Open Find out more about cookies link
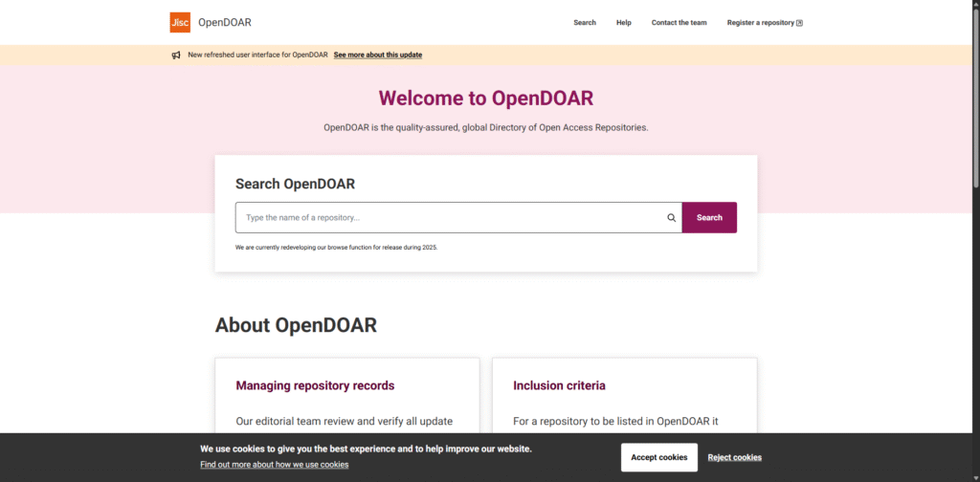Screen dimensions: 980x482 click(x=274, y=465)
